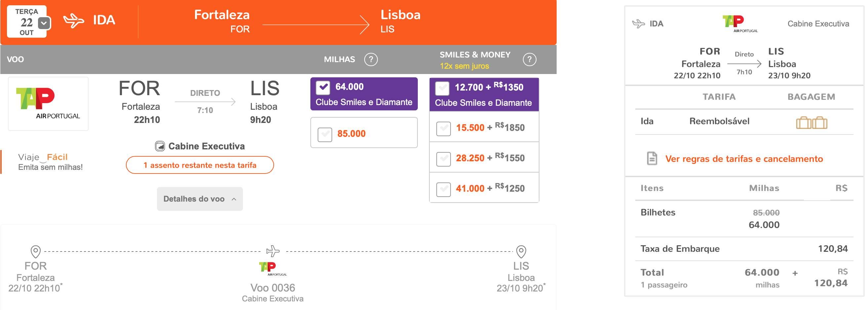The width and height of the screenshot is (868, 310).
Task: Click the airplane icon on flight route line
Action: [273, 251]
